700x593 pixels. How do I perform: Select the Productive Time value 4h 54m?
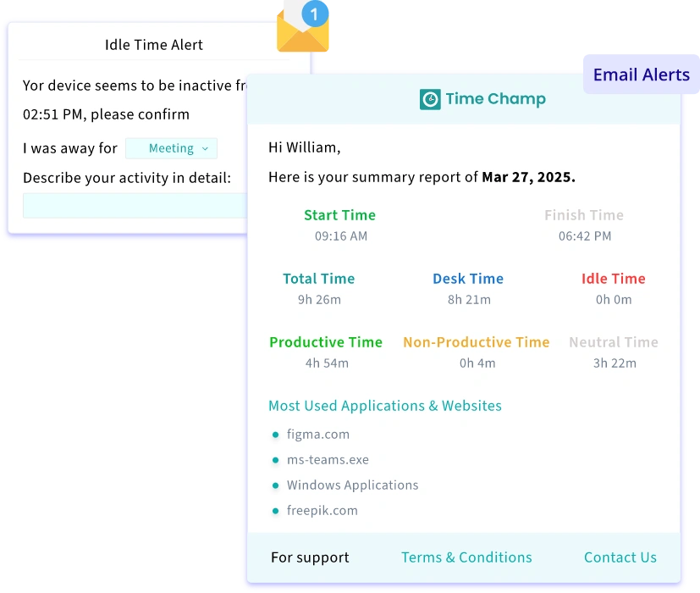(x=326, y=363)
